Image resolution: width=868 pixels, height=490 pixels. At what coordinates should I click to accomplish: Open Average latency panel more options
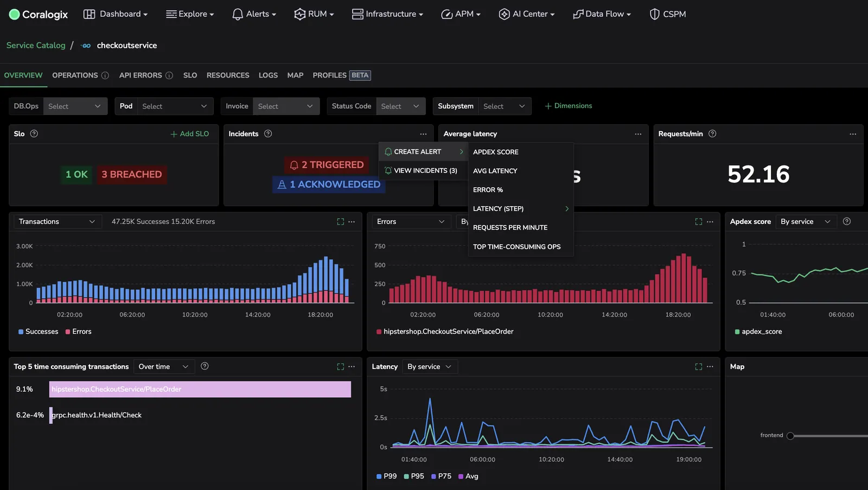tap(638, 134)
